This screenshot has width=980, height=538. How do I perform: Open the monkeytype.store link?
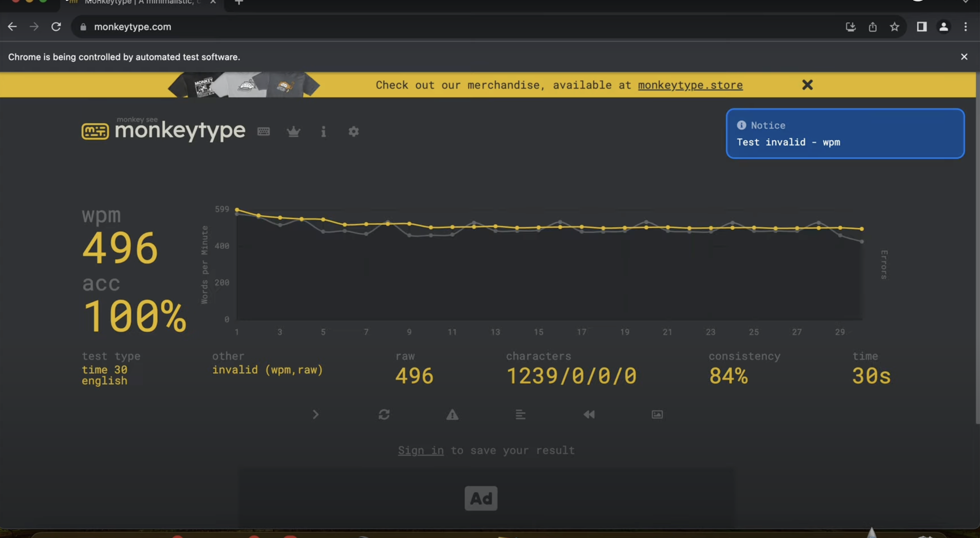[x=690, y=85]
